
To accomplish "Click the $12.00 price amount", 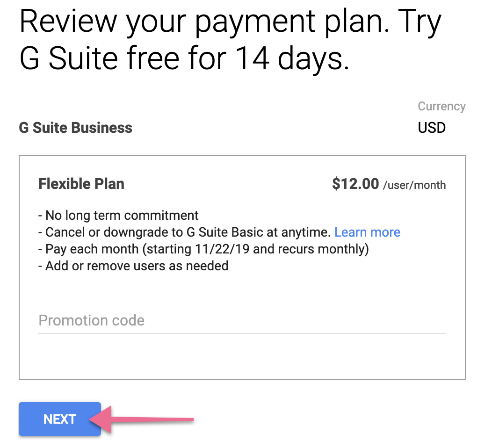I will click(355, 184).
